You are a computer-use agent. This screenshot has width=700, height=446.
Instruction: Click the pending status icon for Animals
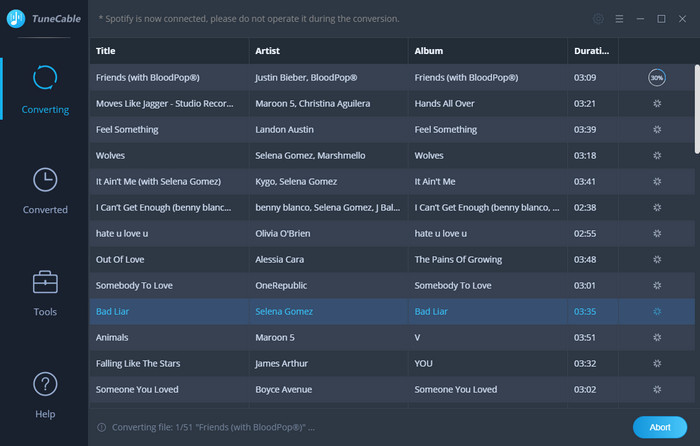[657, 338]
